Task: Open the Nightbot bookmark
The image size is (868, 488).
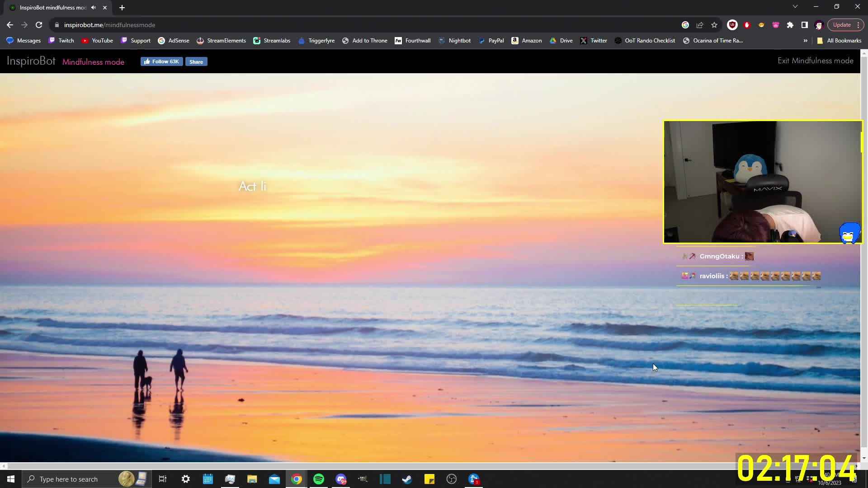Action: (454, 41)
